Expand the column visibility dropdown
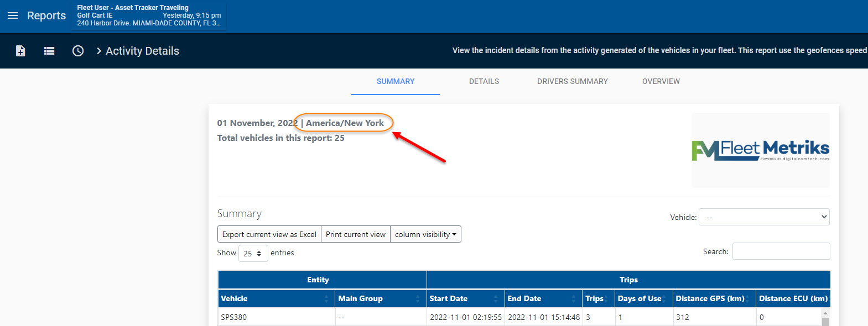 (x=425, y=234)
